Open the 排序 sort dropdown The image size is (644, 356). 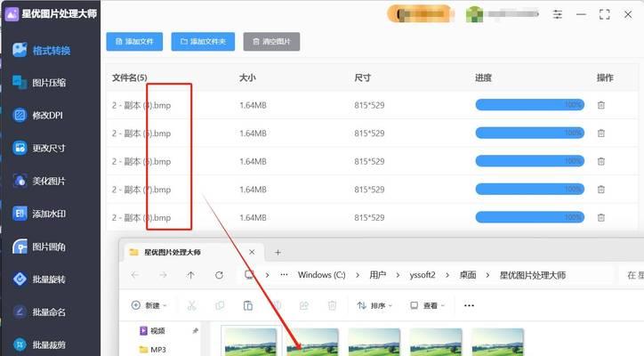[374, 305]
